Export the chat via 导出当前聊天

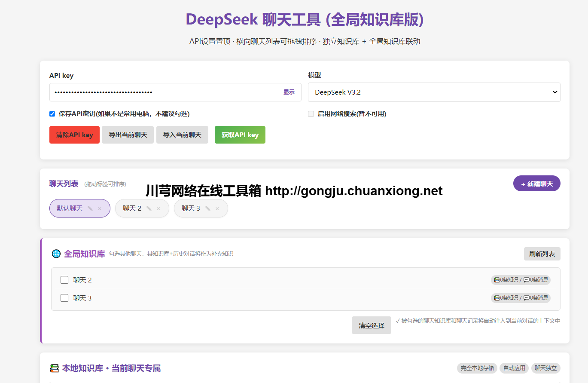click(x=128, y=135)
